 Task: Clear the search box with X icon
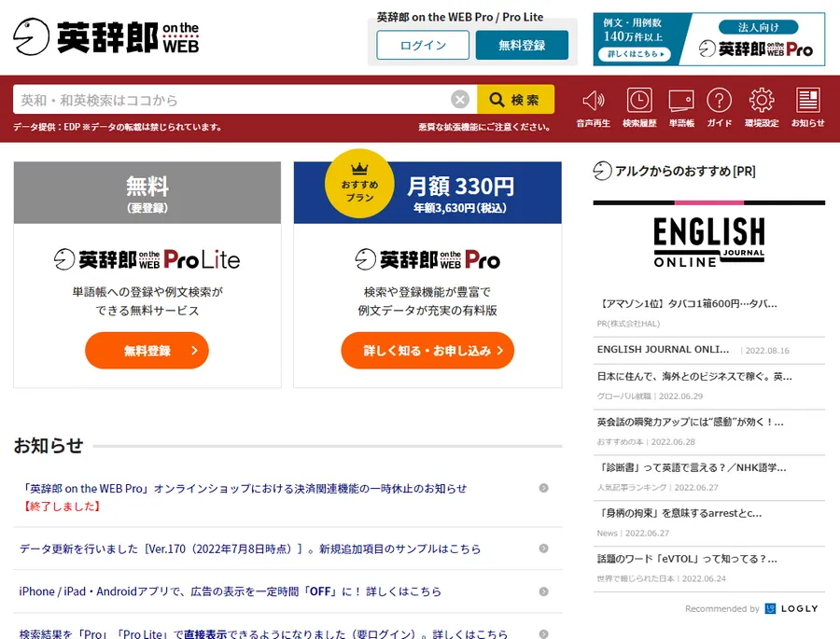tap(460, 100)
